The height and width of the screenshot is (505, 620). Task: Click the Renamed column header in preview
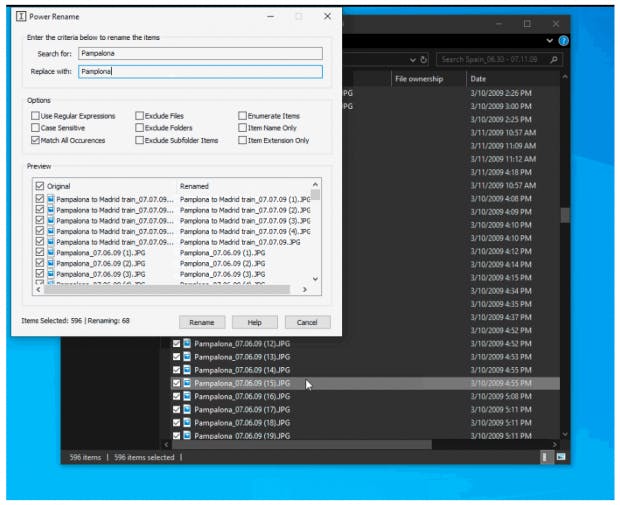194,186
